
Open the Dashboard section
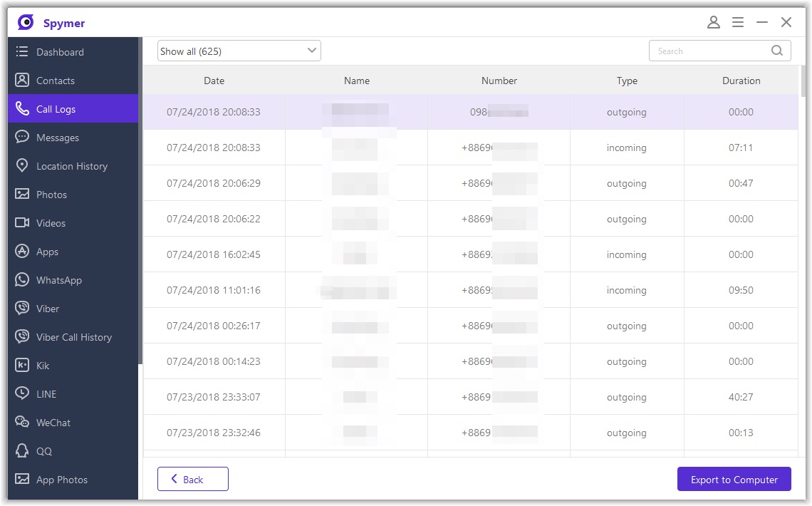(x=73, y=52)
